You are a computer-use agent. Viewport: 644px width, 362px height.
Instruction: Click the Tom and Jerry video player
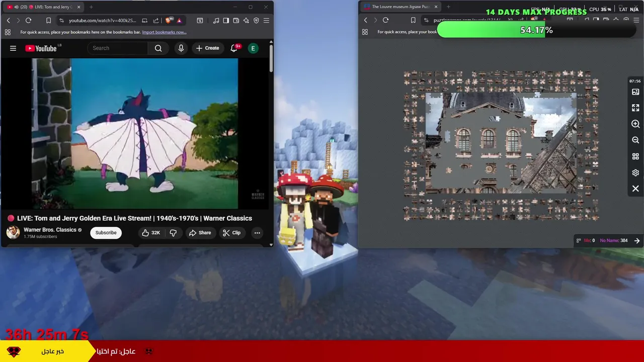click(x=135, y=133)
